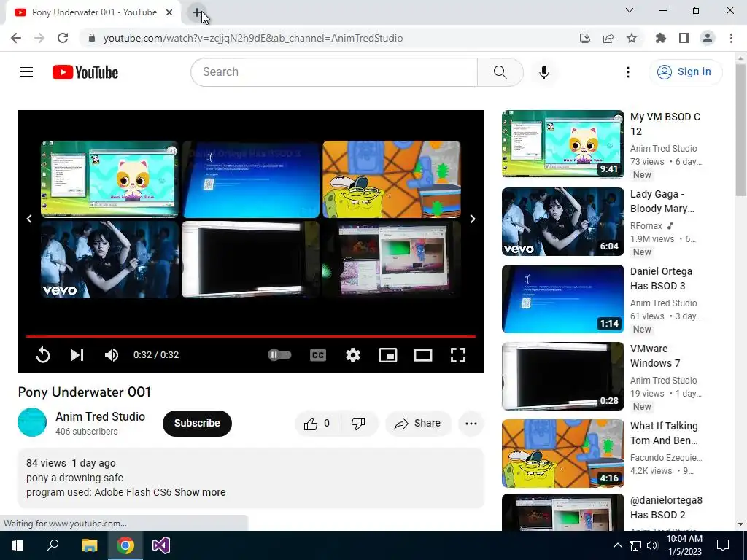Viewport: 747px width, 560px height.
Task: Open the system volume control
Action: 652,545
